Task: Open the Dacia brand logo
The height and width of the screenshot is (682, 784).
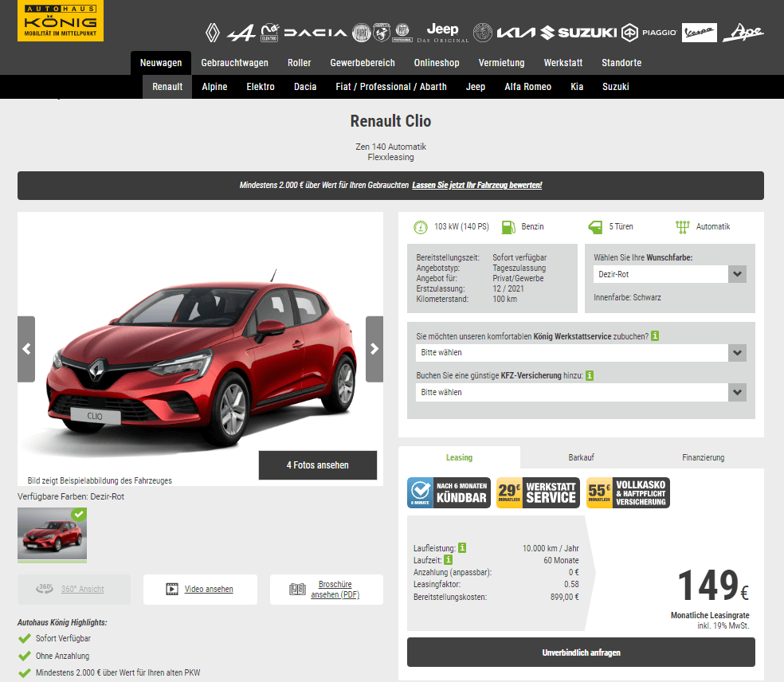Action: point(316,33)
